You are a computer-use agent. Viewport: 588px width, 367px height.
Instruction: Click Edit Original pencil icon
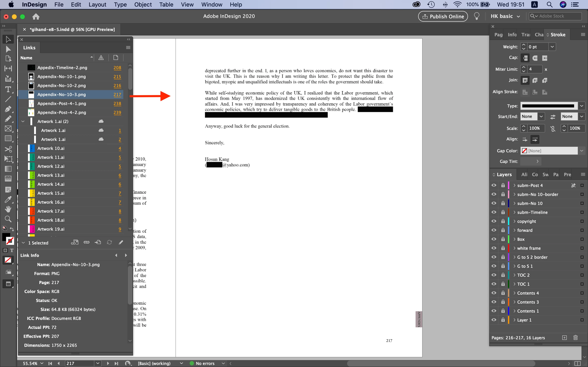pyautogui.click(x=121, y=242)
